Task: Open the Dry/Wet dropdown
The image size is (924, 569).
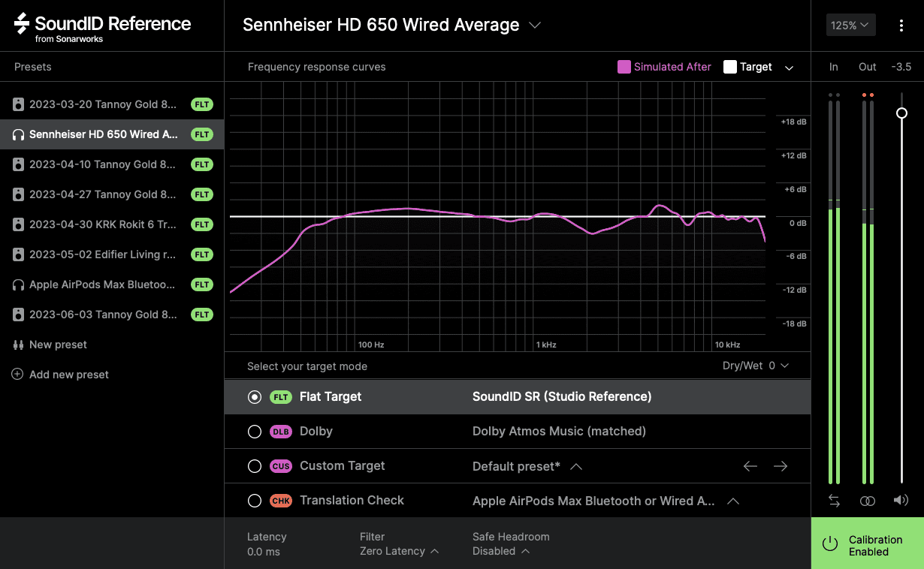Action: (x=755, y=366)
